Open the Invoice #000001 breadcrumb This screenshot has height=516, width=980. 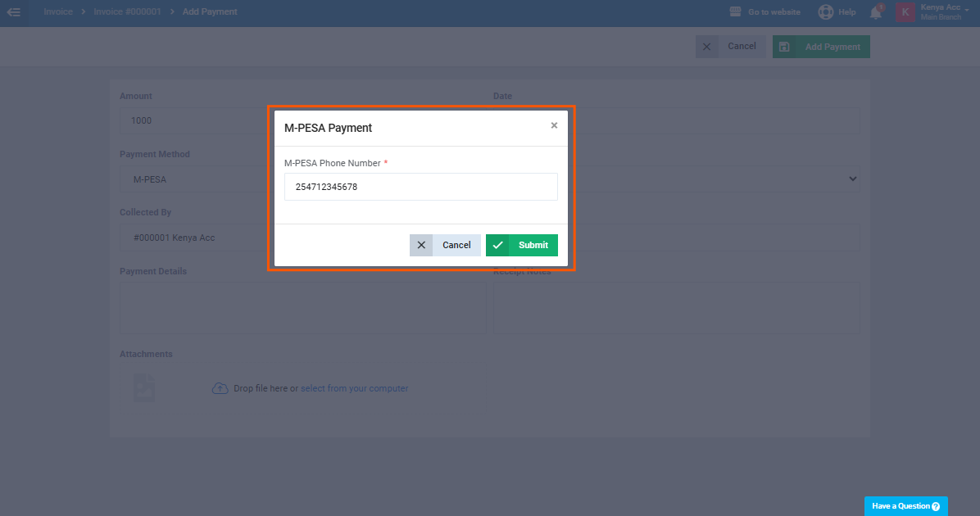(x=127, y=11)
